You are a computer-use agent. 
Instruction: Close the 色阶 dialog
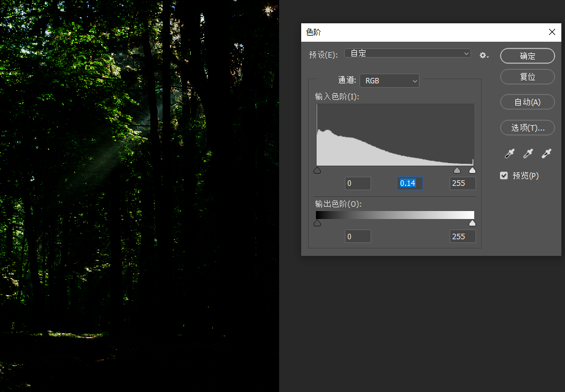pyautogui.click(x=552, y=32)
